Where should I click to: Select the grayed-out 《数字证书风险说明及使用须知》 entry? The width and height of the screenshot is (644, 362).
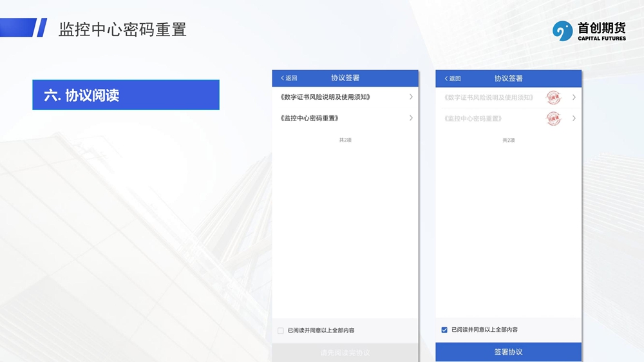click(489, 98)
